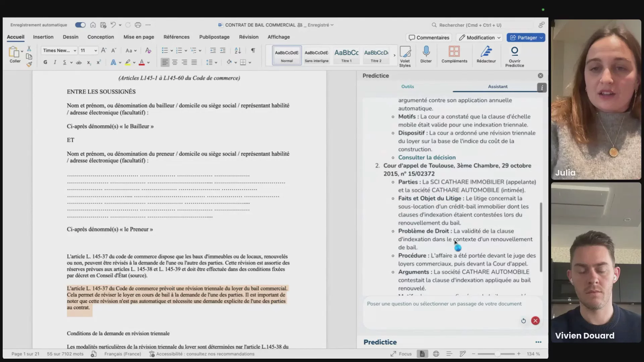The image size is (644, 362).
Task: Click the bulleted list icon
Action: point(165,50)
